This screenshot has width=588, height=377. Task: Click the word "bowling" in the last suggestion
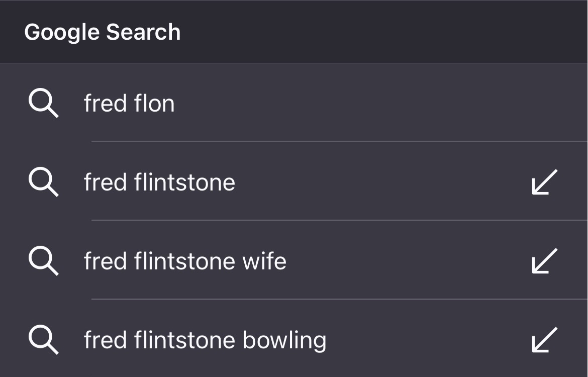284,340
